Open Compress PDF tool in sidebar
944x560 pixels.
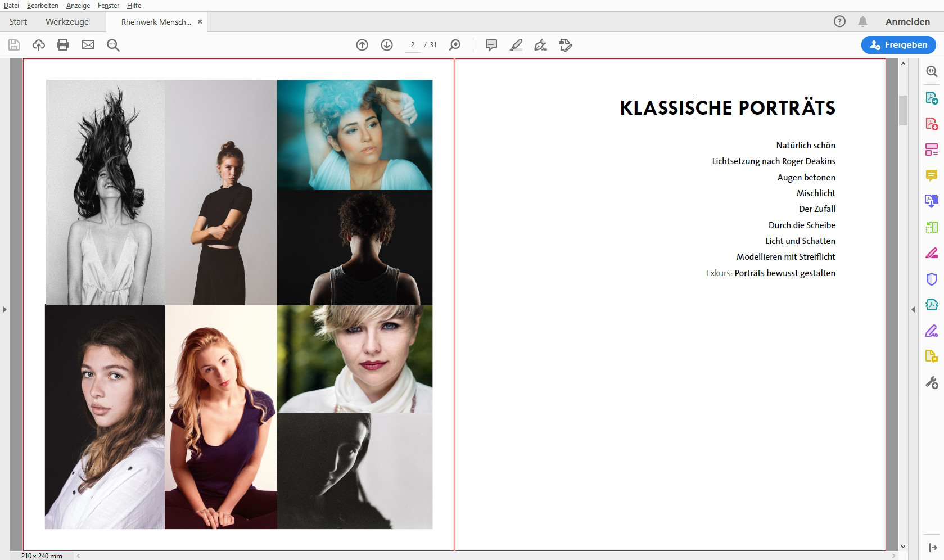(x=932, y=305)
